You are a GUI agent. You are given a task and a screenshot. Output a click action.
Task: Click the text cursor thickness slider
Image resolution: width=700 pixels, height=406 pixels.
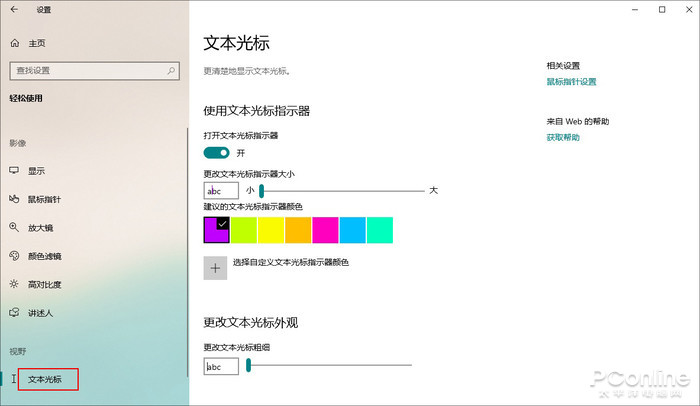click(x=329, y=366)
